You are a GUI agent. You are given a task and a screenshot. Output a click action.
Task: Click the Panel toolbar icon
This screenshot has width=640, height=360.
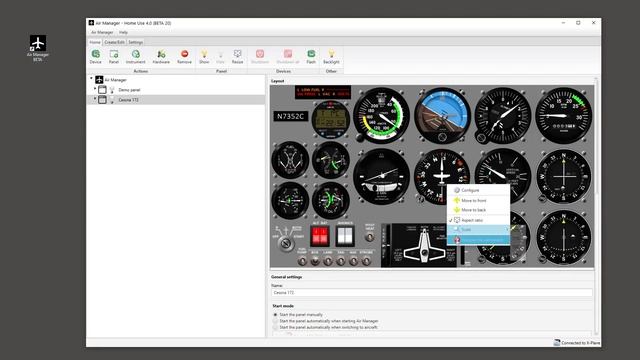[114, 54]
